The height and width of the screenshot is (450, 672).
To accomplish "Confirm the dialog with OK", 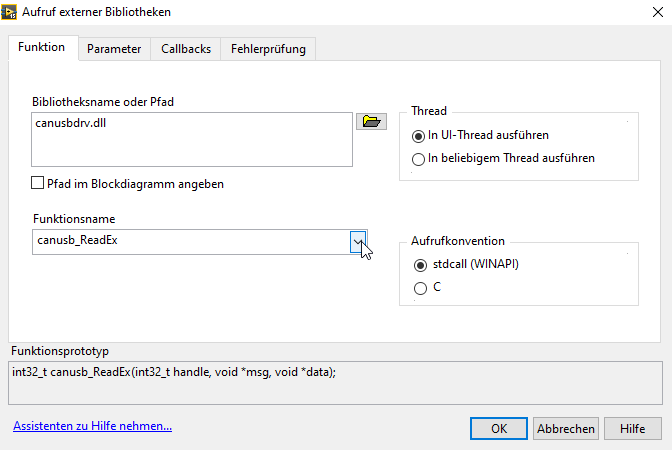I will pos(499,428).
